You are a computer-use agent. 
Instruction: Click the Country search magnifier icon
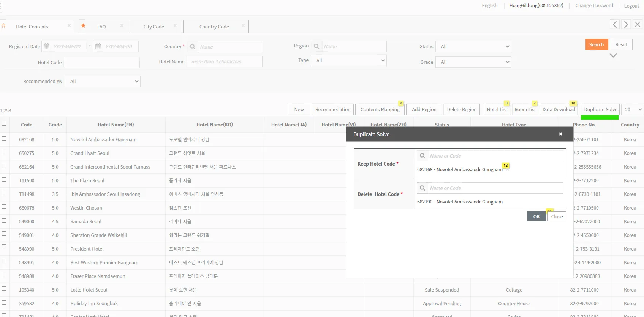(193, 47)
